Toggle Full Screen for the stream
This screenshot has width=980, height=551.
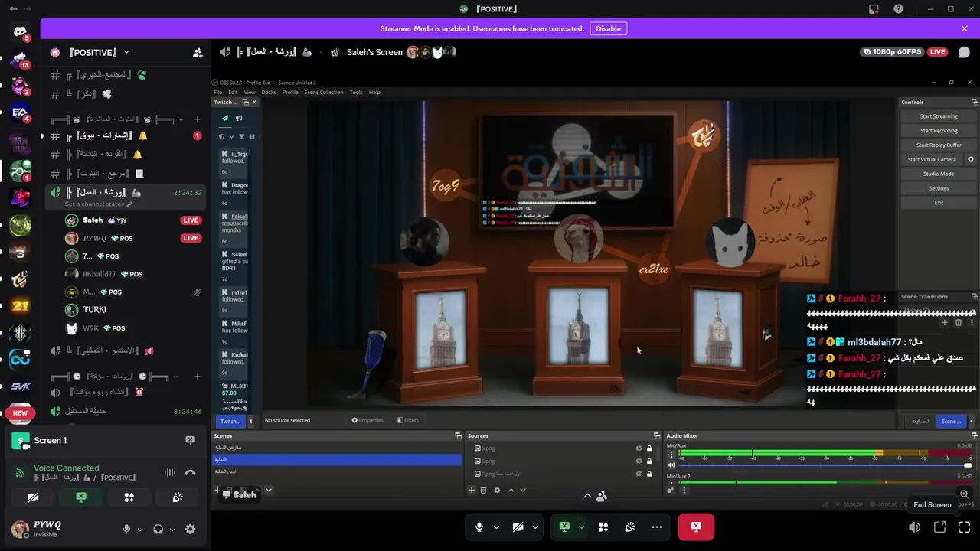(x=965, y=527)
